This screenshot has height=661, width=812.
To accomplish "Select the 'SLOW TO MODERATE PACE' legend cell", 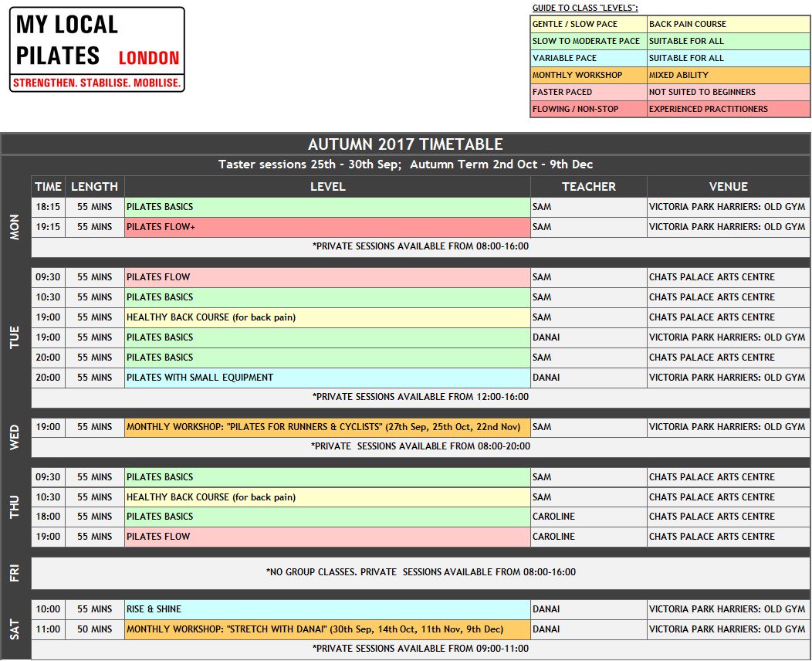I will point(589,42).
